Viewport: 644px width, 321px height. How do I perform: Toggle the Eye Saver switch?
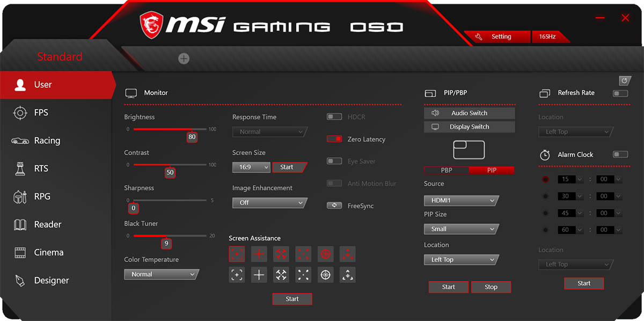(x=334, y=161)
